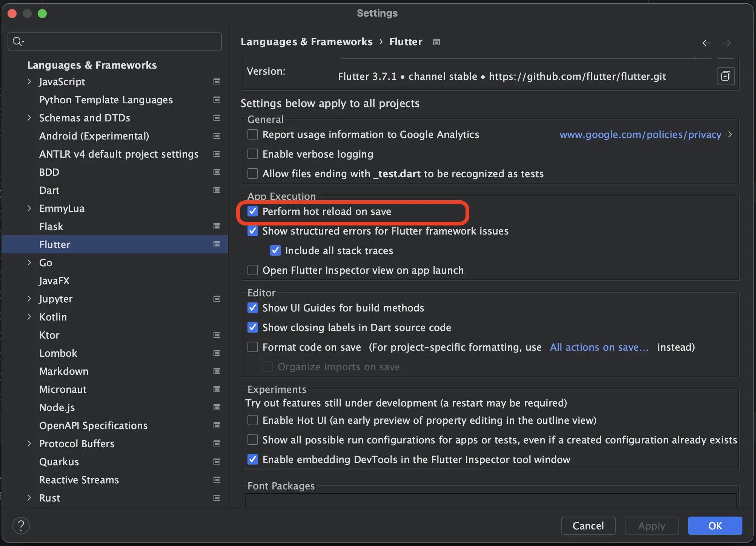The width and height of the screenshot is (756, 546).
Task: Click project settings icon next to Dart
Action: coord(217,190)
